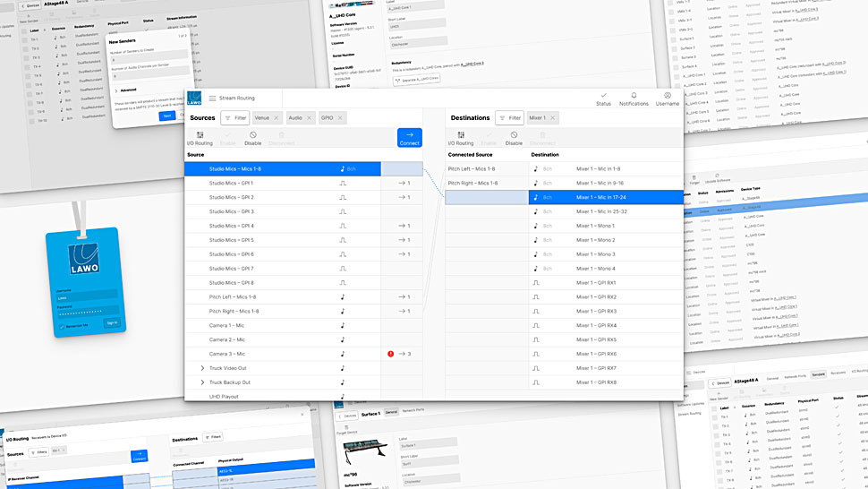This screenshot has height=489, width=868.
Task: Select UHD Playout source row
Action: [283, 396]
